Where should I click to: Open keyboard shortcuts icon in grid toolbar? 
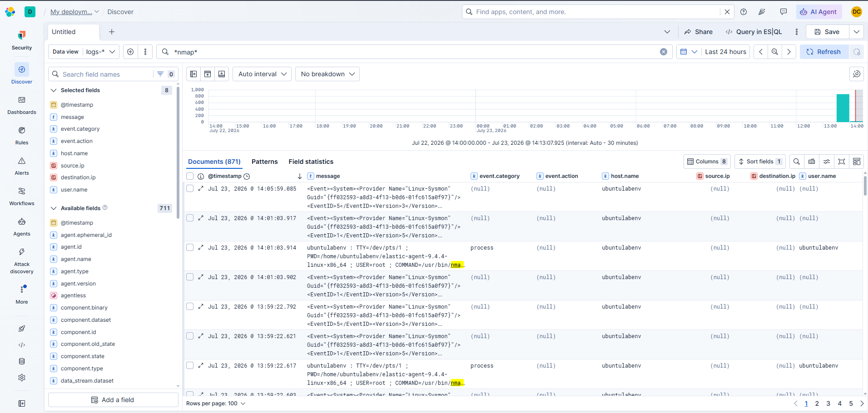(812, 162)
